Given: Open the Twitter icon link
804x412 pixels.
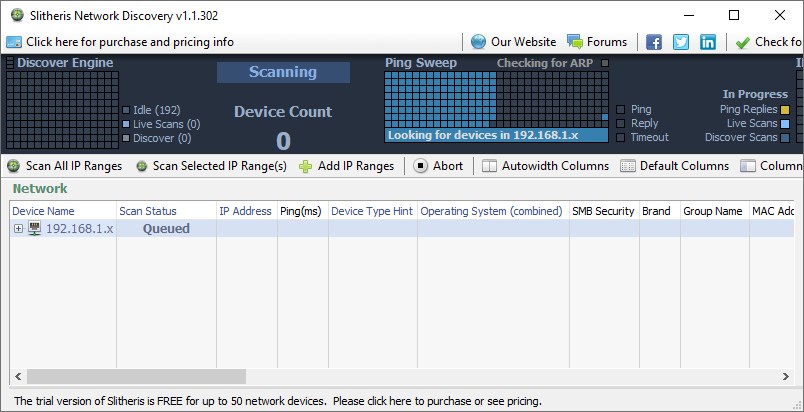Looking at the screenshot, I should pos(681,42).
